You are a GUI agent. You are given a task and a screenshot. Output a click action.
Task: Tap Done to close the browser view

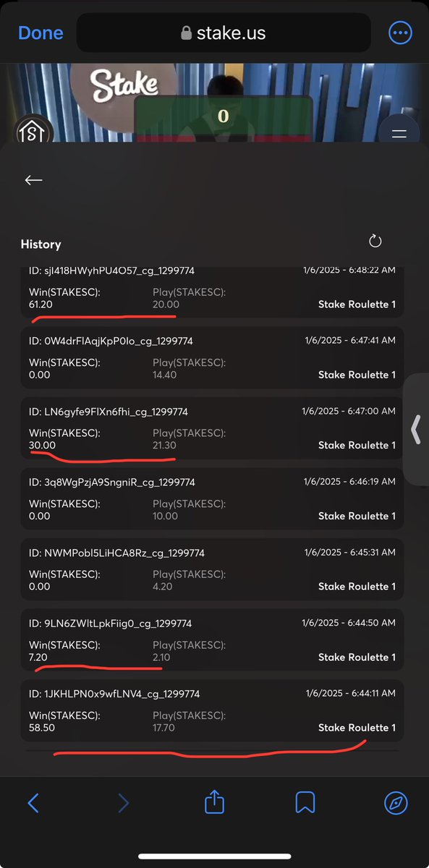(41, 33)
